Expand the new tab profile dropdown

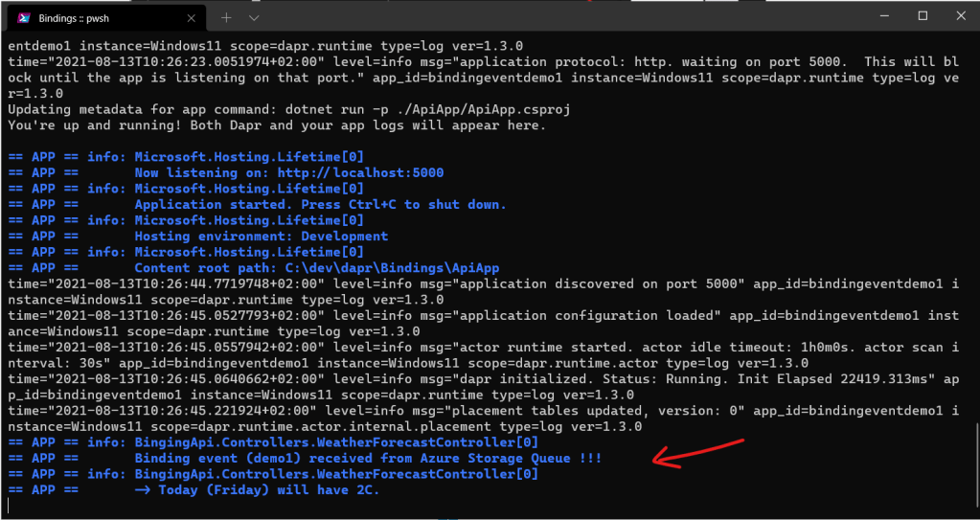pos(254,17)
